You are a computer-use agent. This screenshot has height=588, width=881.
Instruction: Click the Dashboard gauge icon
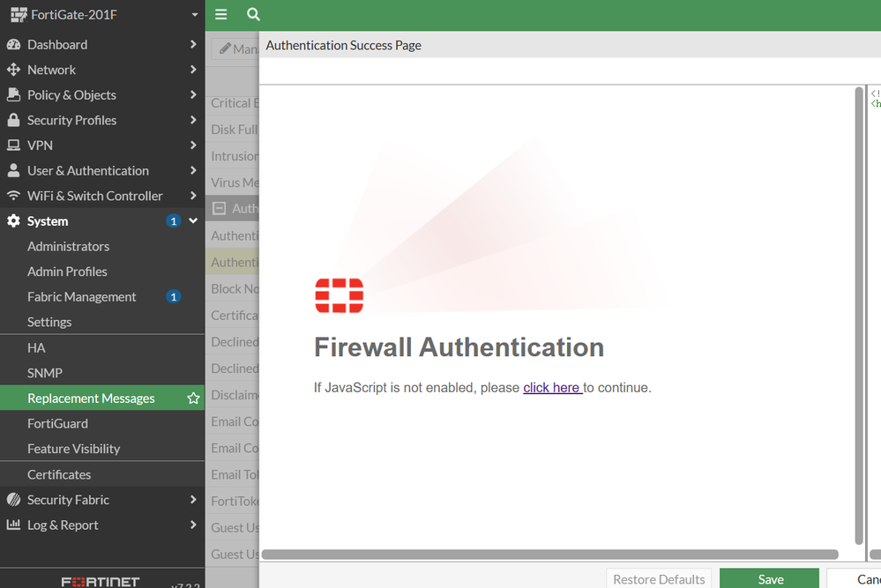(x=13, y=44)
